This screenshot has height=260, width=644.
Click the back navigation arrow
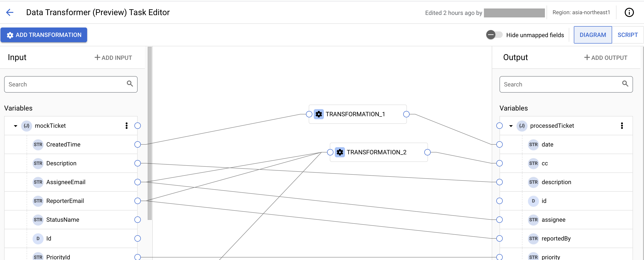10,12
